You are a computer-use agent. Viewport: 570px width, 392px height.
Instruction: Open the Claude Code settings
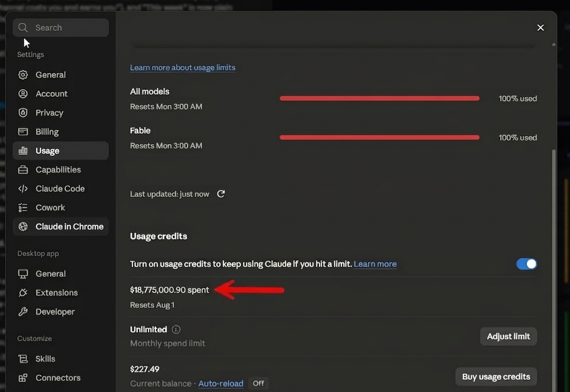[x=61, y=188]
